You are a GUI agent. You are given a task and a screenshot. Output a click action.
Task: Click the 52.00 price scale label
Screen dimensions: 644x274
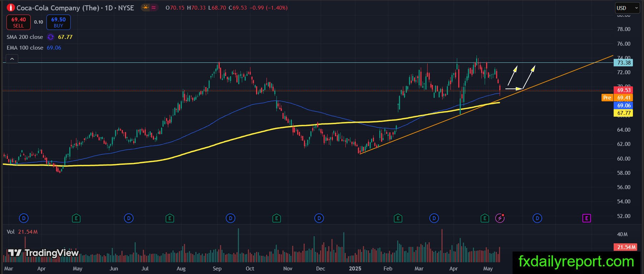pos(624,216)
